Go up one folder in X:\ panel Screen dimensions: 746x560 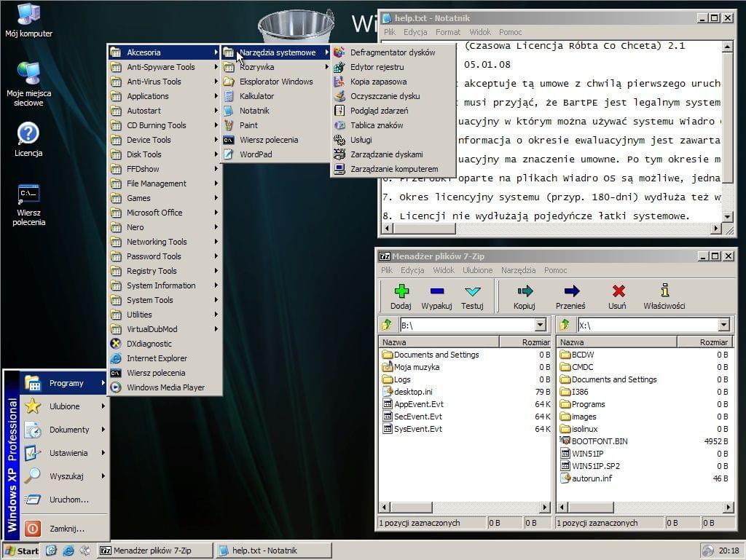[565, 325]
